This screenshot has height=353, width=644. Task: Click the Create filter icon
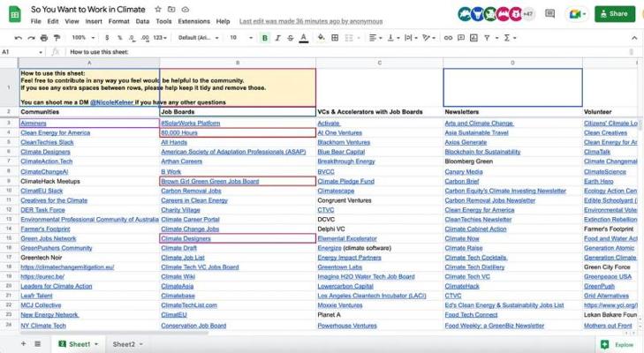pyautogui.click(x=487, y=38)
